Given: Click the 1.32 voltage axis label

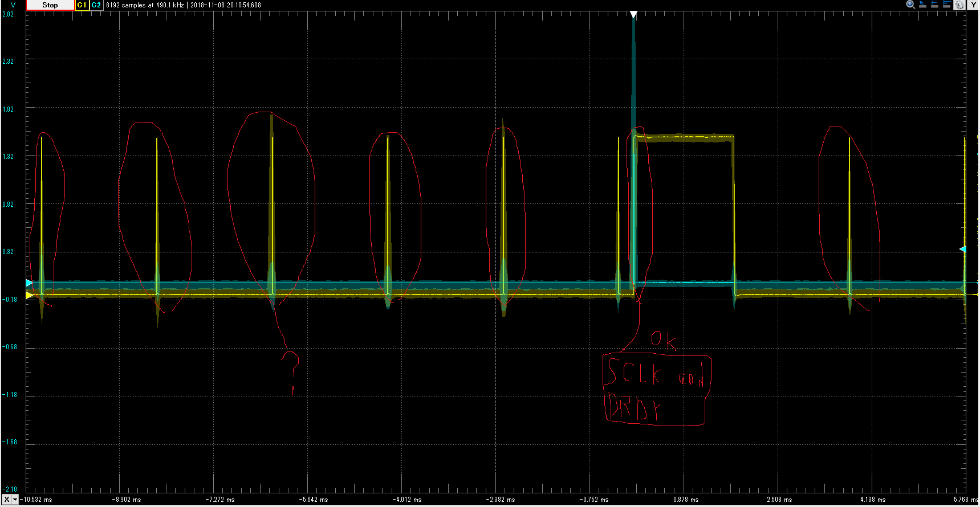Looking at the screenshot, I should click(8, 157).
